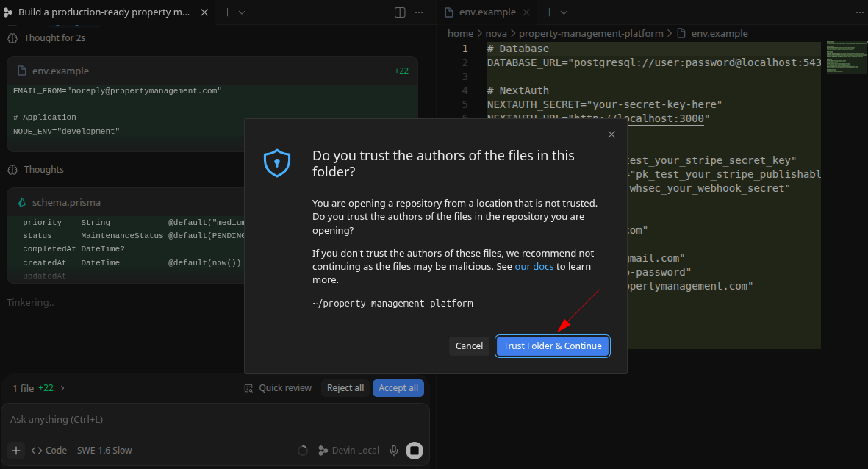Click the plus attach icon in chat input
Viewport: 868px width, 469px height.
(x=16, y=451)
